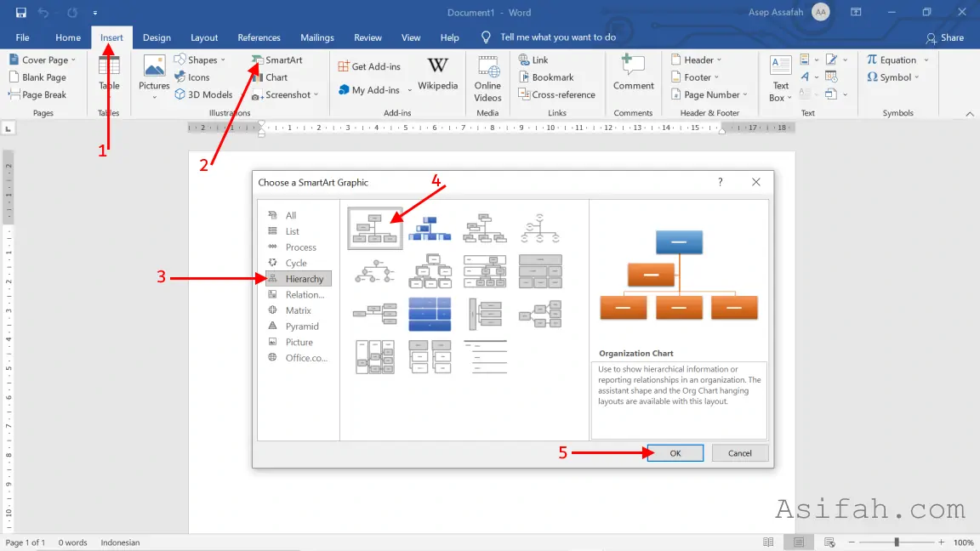Image resolution: width=980 pixels, height=551 pixels.
Task: Open the Layout tab
Action: [x=204, y=37]
